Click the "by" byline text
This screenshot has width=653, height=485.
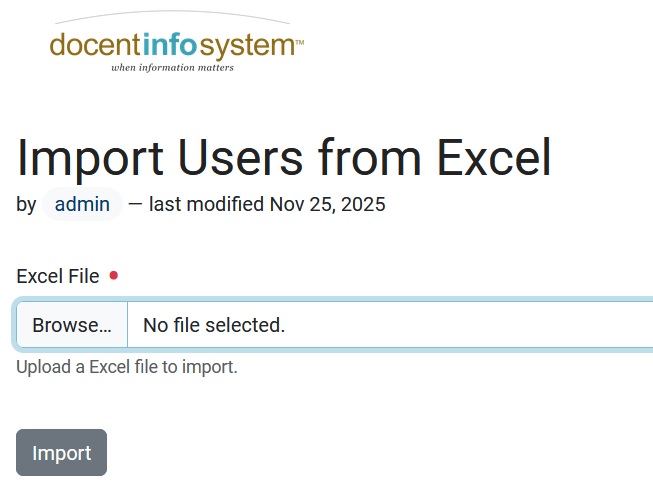26,204
